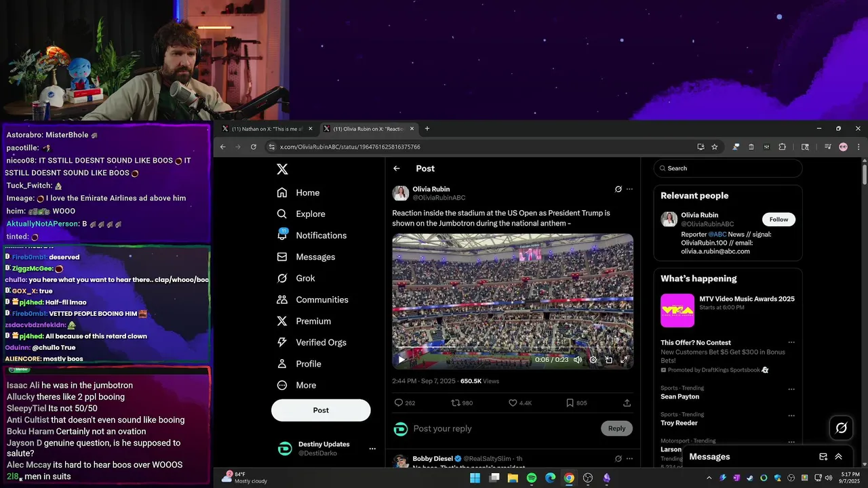Image resolution: width=868 pixels, height=488 pixels.
Task: Open a new browser tab
Action: [427, 129]
